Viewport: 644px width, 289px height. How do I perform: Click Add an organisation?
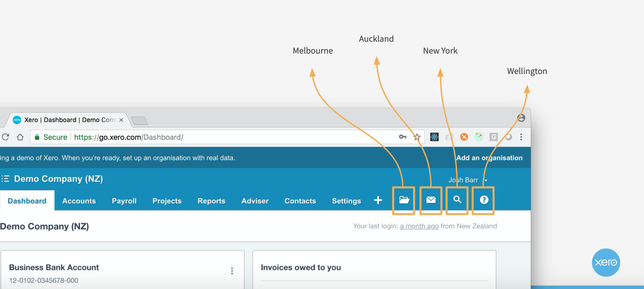click(x=489, y=158)
